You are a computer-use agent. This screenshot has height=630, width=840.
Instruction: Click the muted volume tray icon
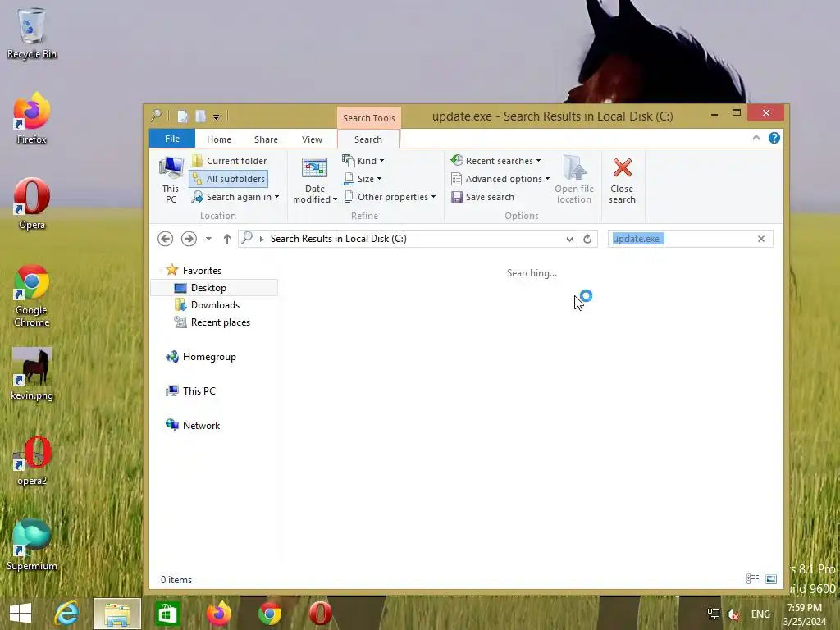tap(733, 614)
